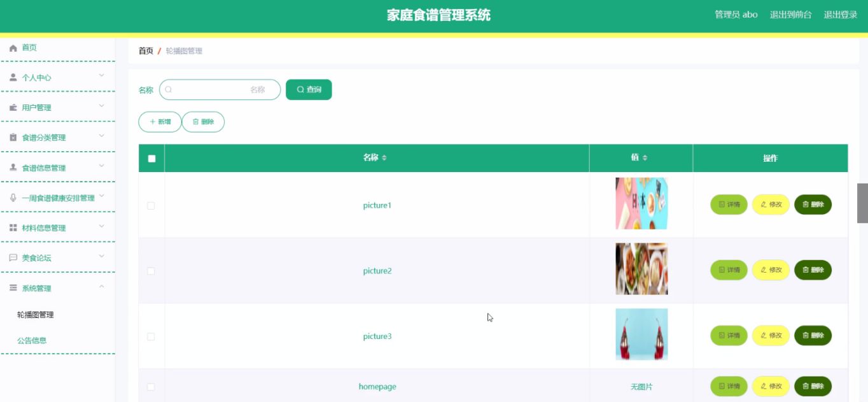This screenshot has height=402, width=868.
Task: View 详情 for the homepage row
Action: coord(729,386)
